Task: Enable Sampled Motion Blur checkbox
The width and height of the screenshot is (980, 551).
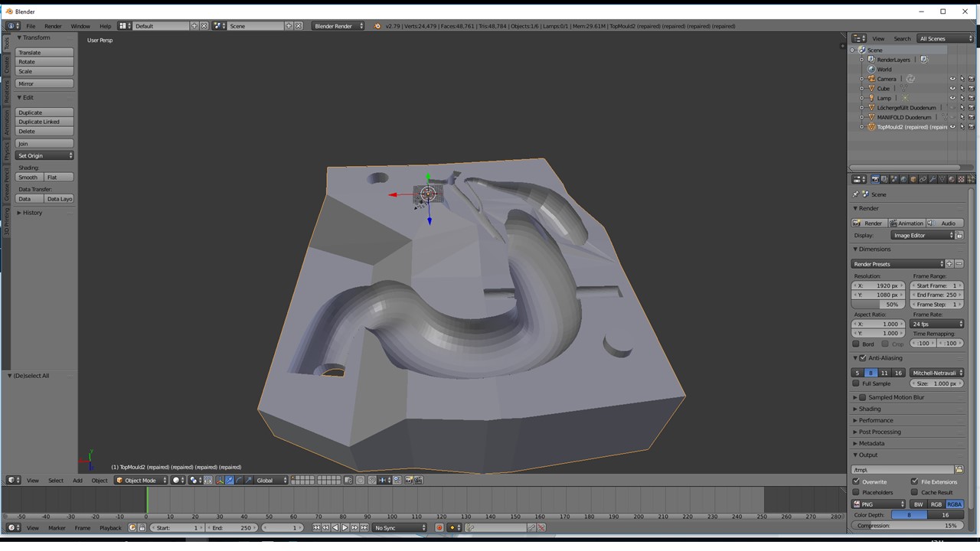Action: pos(863,397)
